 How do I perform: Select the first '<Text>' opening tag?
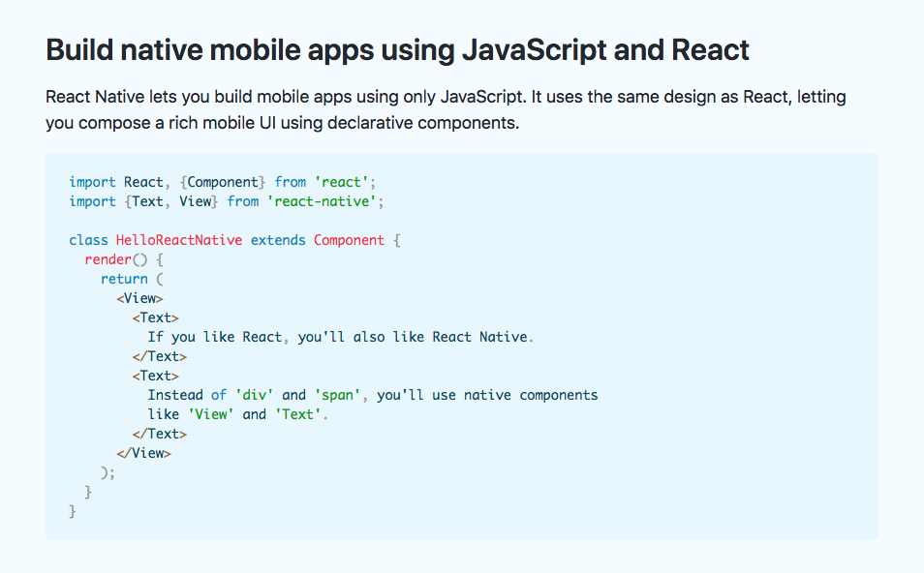pyautogui.click(x=156, y=317)
